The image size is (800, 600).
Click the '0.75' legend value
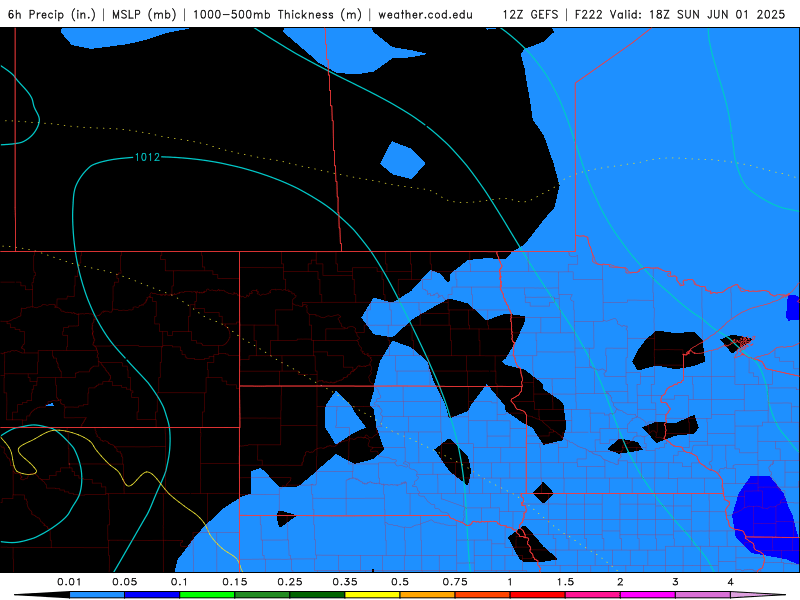coord(455,582)
